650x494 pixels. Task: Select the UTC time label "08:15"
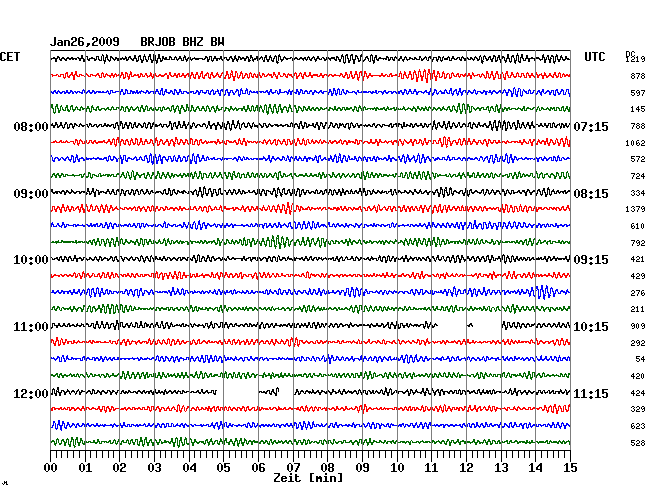pos(591,194)
